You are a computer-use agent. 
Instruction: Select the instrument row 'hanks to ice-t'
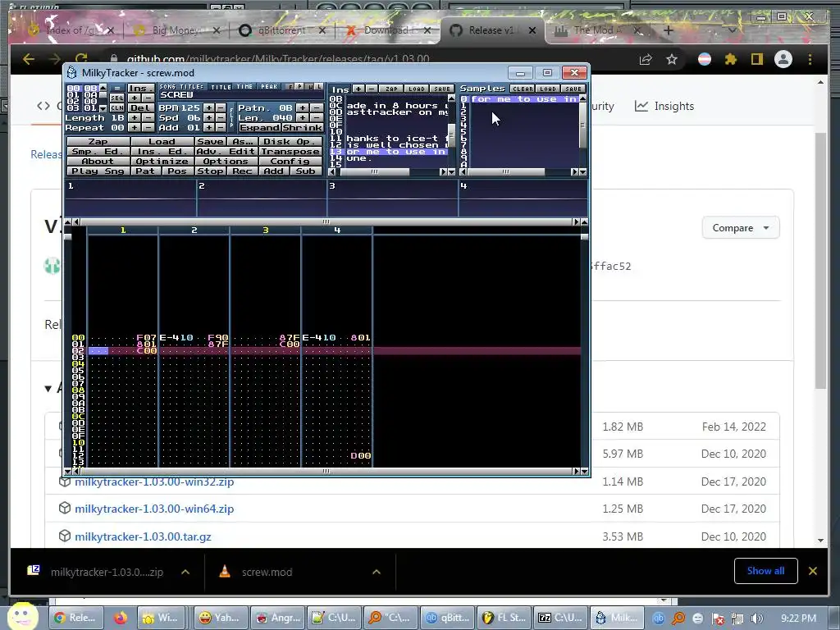coord(388,138)
